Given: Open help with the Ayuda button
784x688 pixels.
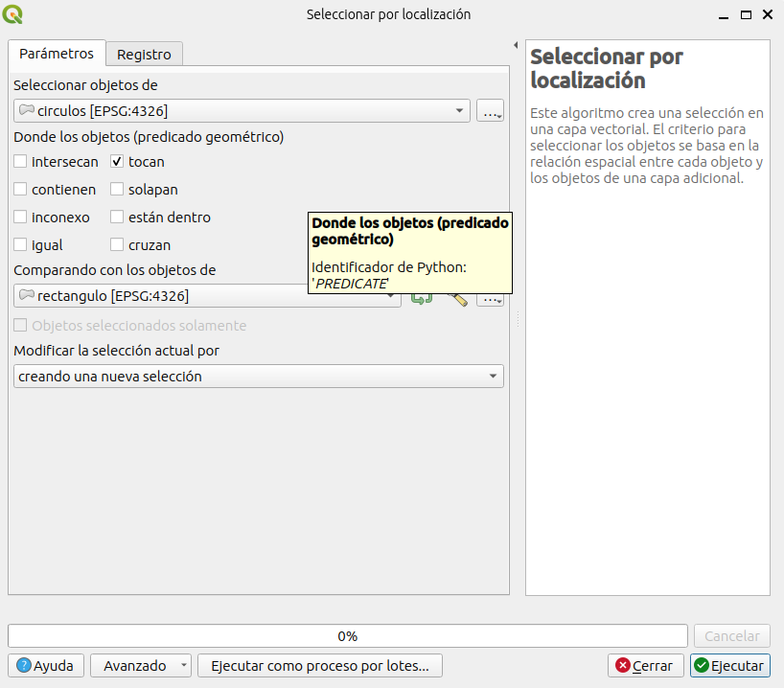Looking at the screenshot, I should coord(46,665).
